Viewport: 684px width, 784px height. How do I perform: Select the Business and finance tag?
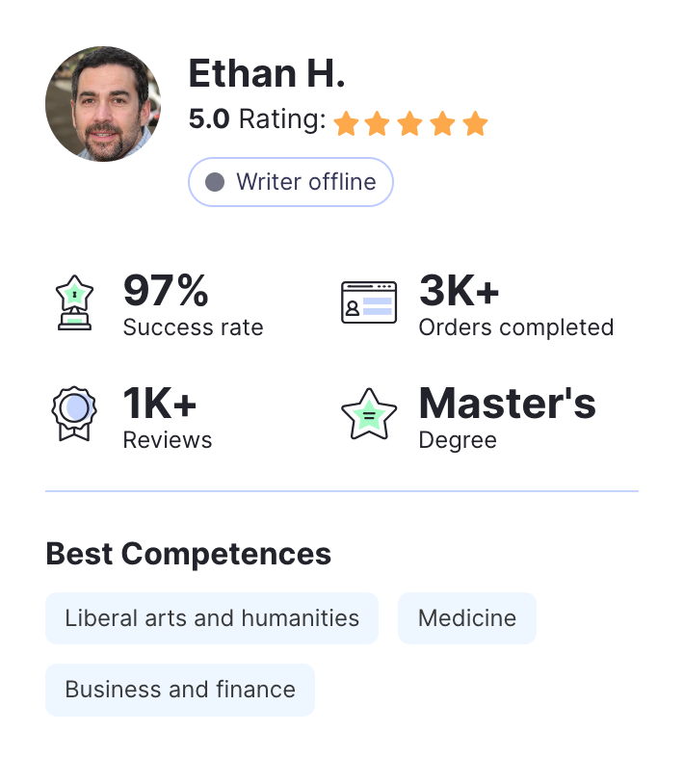[180, 690]
